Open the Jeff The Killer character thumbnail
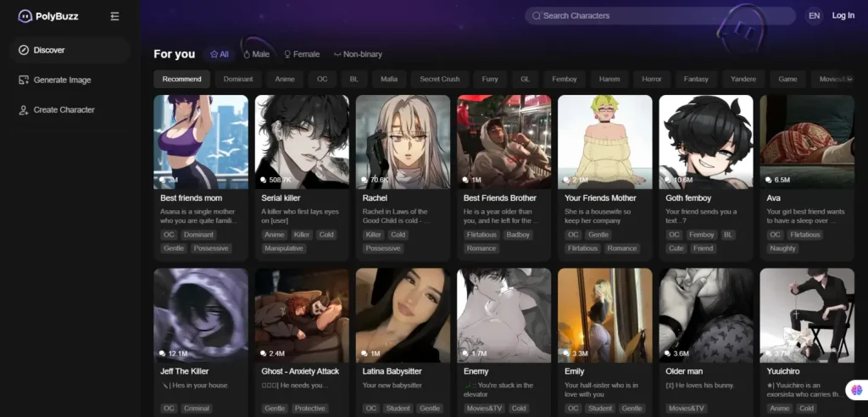Image resolution: width=868 pixels, height=417 pixels. coord(201,315)
